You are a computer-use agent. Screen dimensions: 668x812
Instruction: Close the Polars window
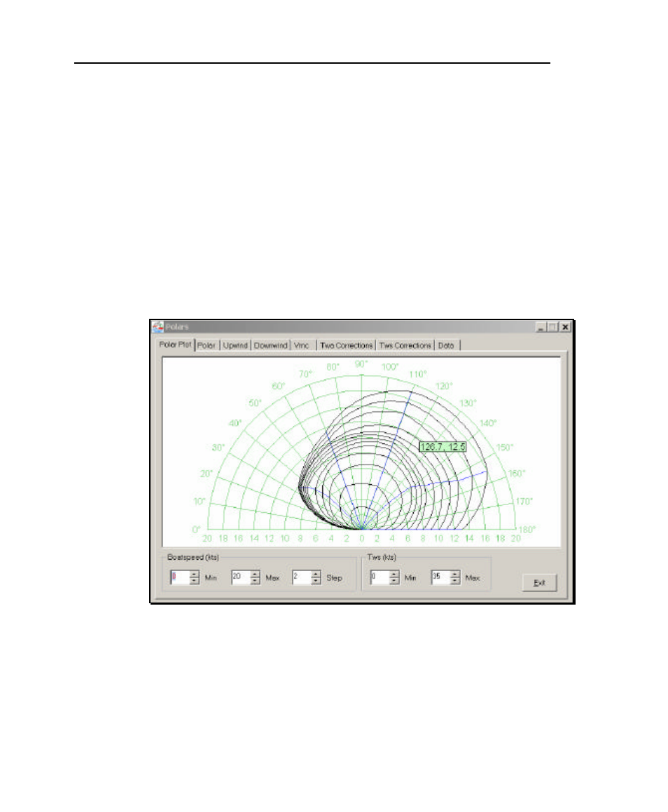565,326
